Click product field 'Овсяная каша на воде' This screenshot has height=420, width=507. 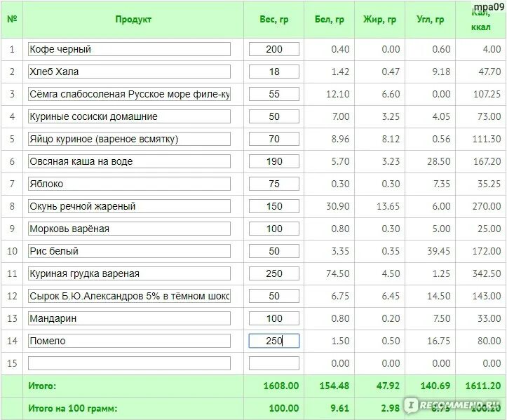coord(129,161)
